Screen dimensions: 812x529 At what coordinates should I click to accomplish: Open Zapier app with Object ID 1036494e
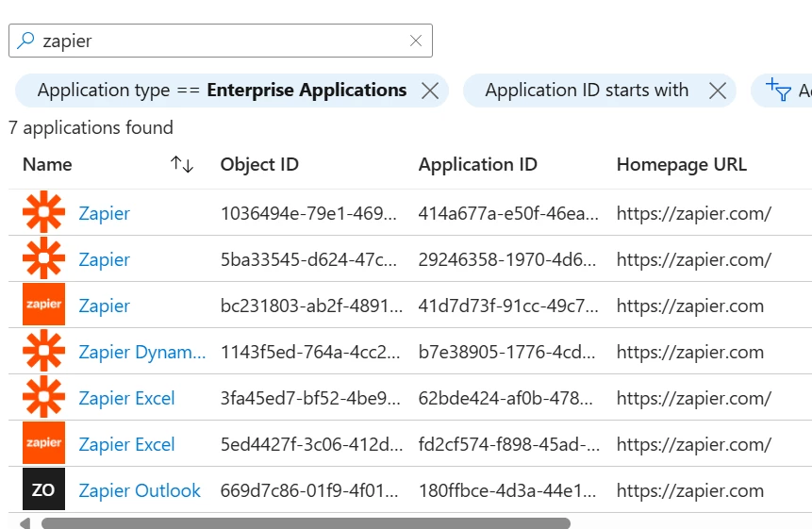[x=104, y=213]
